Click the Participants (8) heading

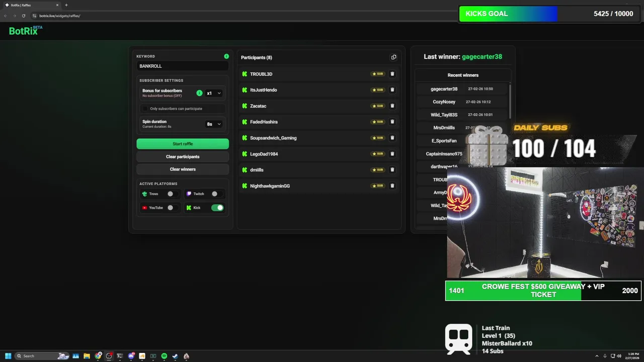coord(257,57)
